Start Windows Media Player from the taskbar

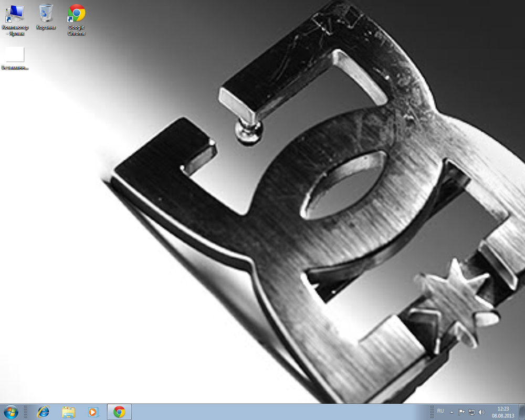pyautogui.click(x=93, y=413)
